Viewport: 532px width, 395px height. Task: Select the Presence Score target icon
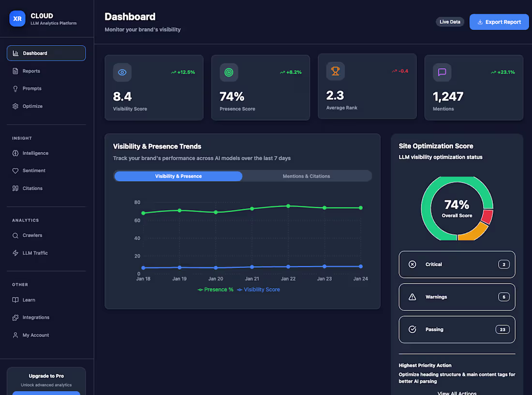[x=229, y=72]
